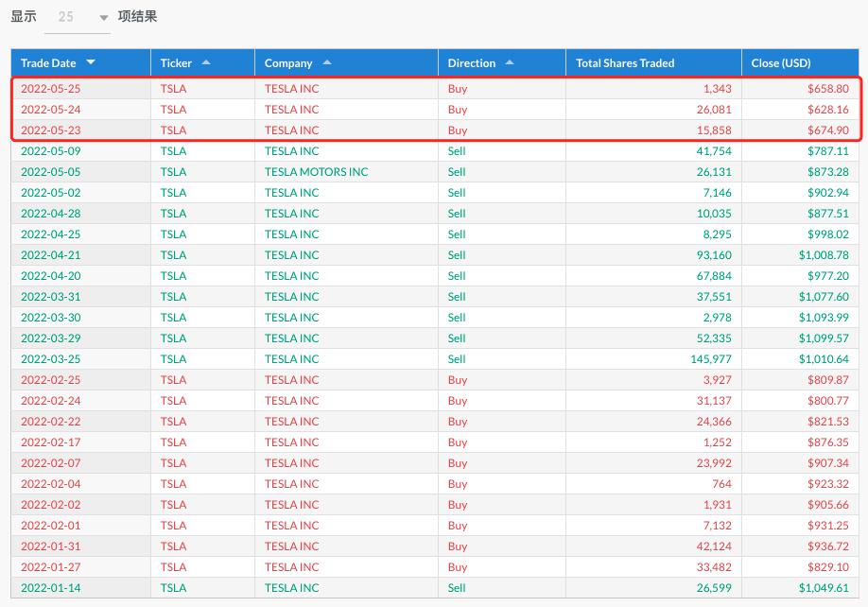This screenshot has width=868, height=607.
Task: Click the Ticker column sort arrow
Action: (x=206, y=62)
